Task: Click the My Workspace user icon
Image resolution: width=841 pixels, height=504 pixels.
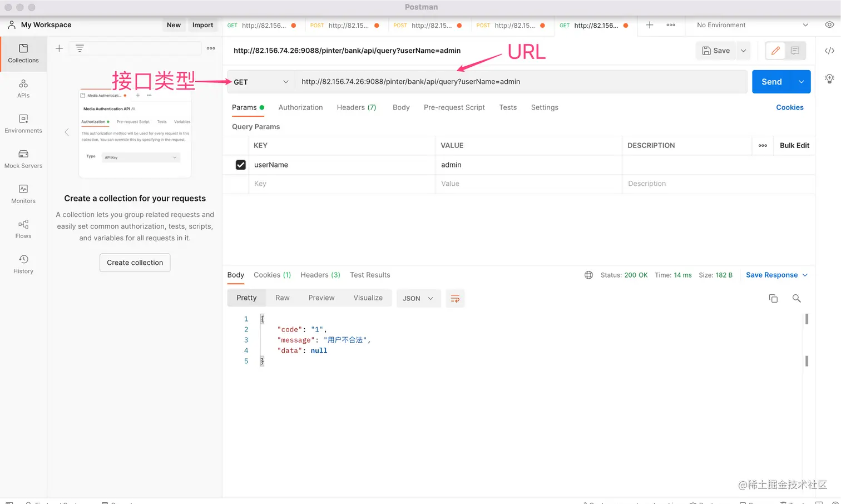Action: point(12,25)
